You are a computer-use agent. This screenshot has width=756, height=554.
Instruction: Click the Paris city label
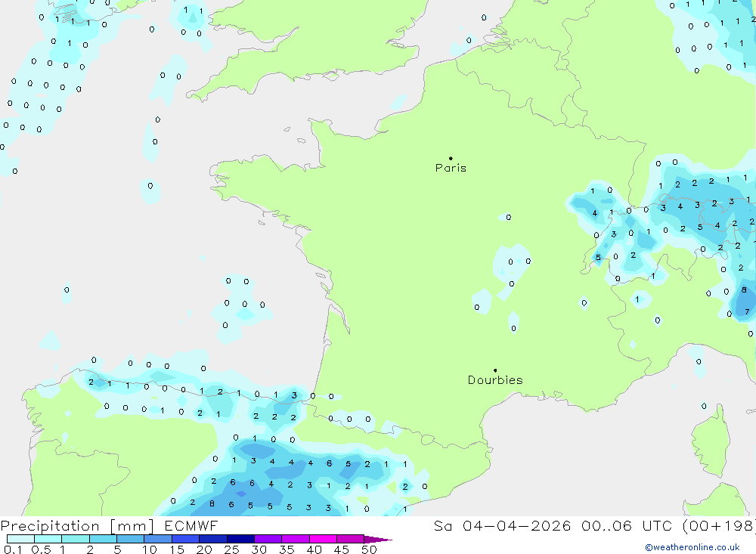(x=451, y=168)
